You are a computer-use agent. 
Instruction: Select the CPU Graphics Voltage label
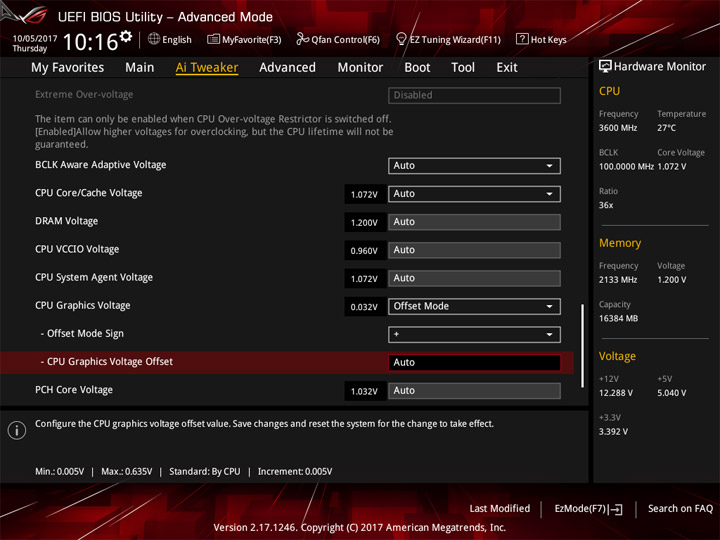point(83,305)
